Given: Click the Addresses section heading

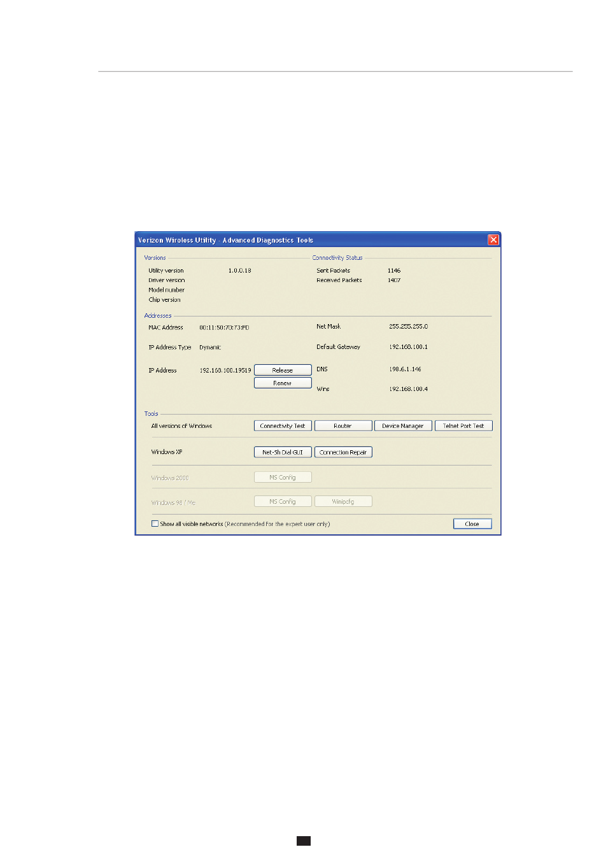Looking at the screenshot, I should (x=158, y=315).
